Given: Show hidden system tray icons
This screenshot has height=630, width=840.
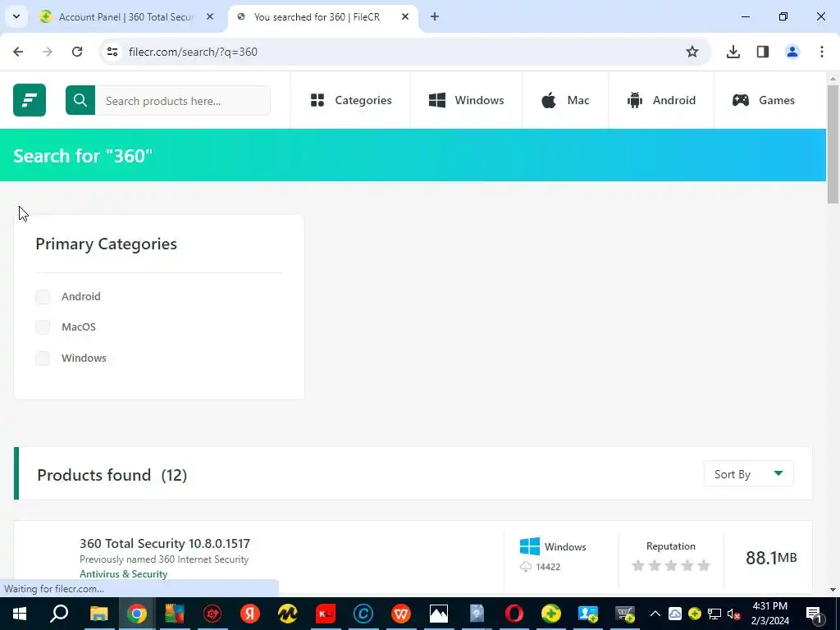Looking at the screenshot, I should click(x=655, y=614).
